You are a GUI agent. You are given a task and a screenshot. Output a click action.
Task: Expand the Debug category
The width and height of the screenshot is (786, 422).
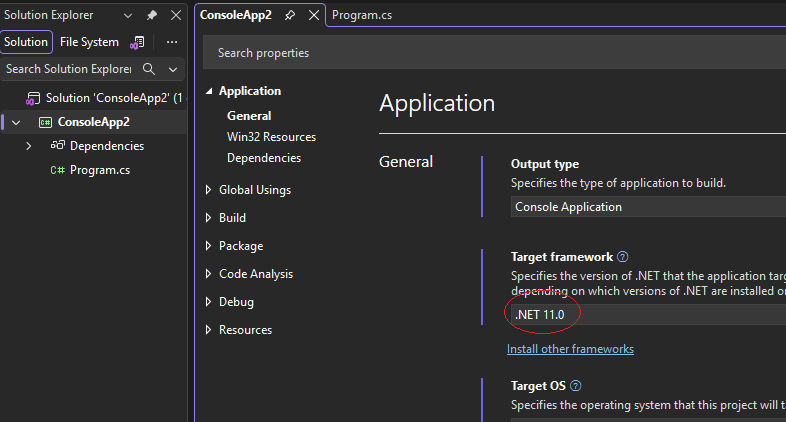pos(209,302)
